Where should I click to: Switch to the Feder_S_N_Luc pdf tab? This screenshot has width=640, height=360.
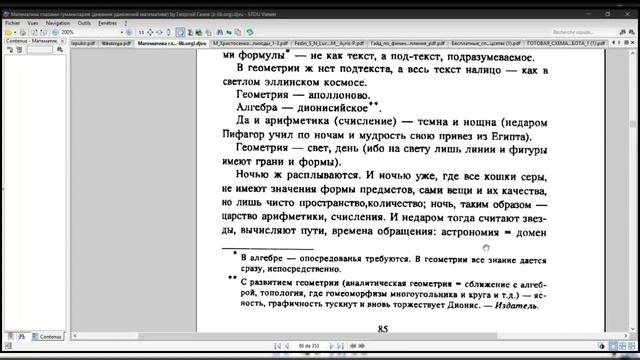329,43
